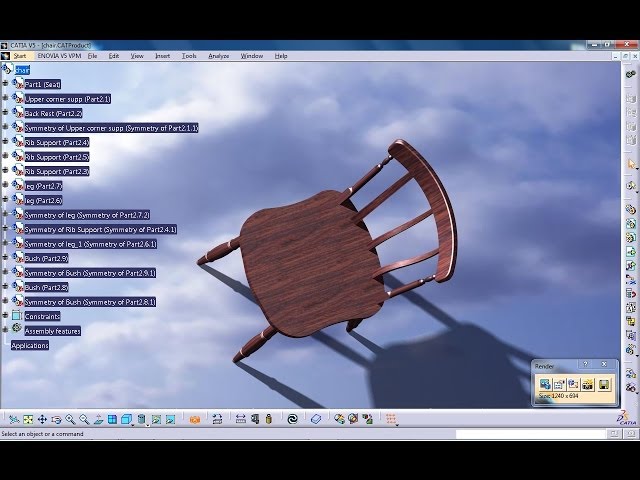Select 'leg (Part2.6)' in the tree
The width and height of the screenshot is (640, 480).
(43, 200)
